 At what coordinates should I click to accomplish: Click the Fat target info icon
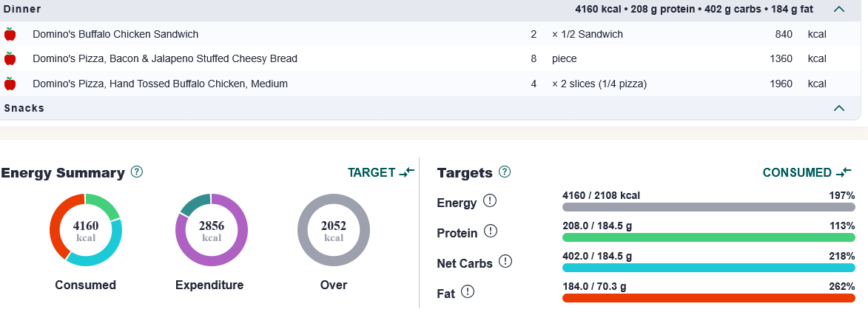pos(468,291)
